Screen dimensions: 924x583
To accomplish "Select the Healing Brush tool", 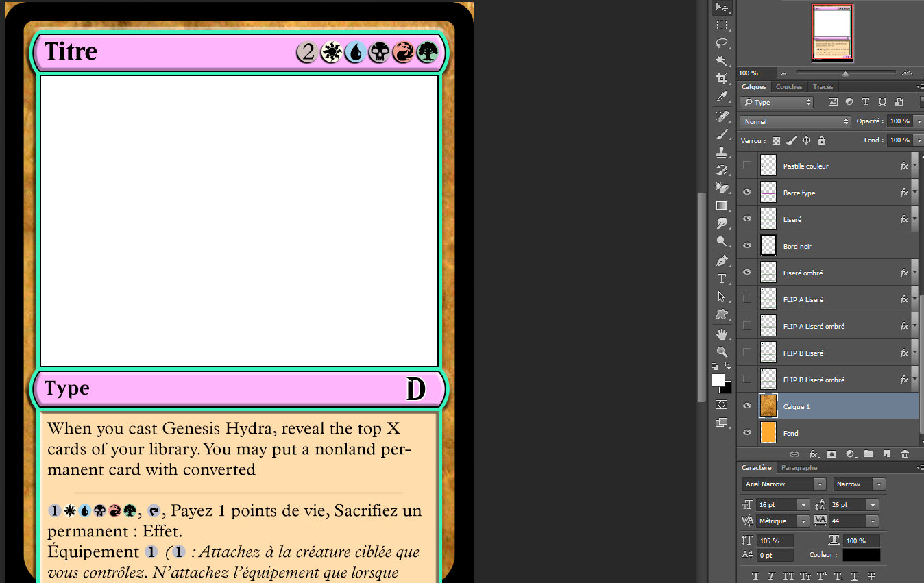I will click(x=722, y=116).
